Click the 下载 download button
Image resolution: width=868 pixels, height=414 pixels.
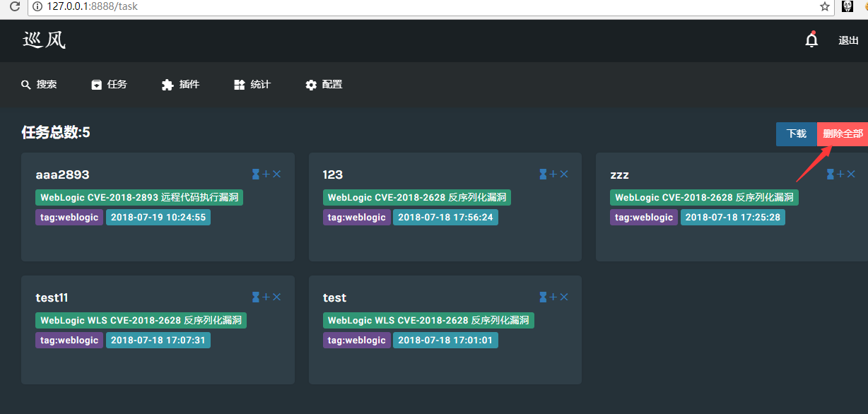[x=797, y=134]
